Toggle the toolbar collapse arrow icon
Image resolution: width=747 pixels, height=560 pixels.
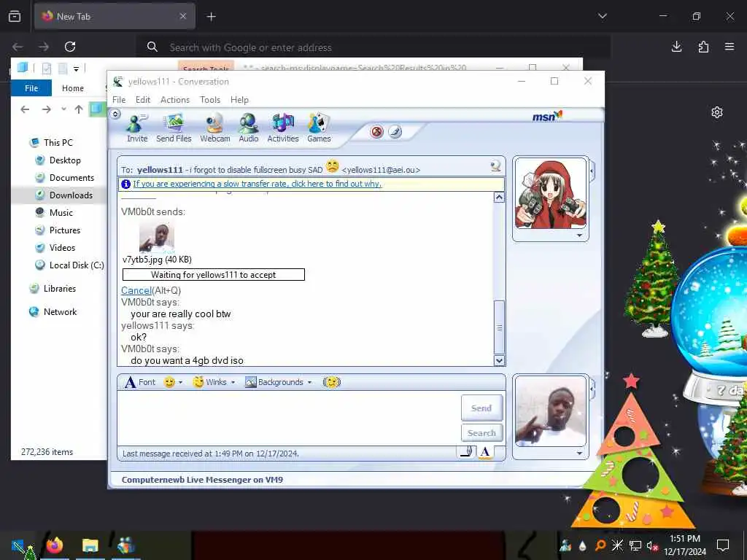point(115,114)
